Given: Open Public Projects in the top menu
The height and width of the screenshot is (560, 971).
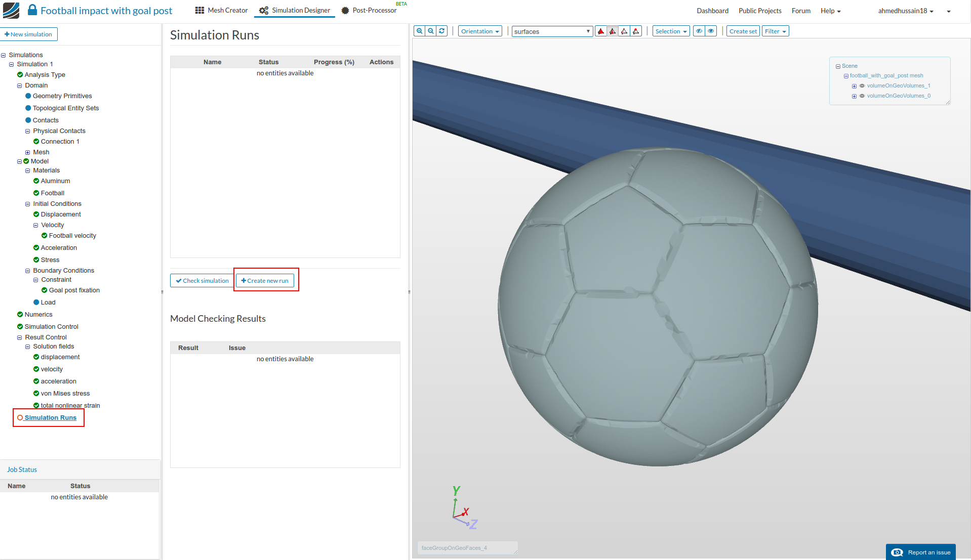Looking at the screenshot, I should [760, 11].
